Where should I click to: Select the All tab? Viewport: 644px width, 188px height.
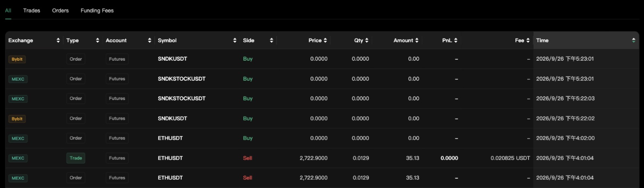tap(8, 10)
